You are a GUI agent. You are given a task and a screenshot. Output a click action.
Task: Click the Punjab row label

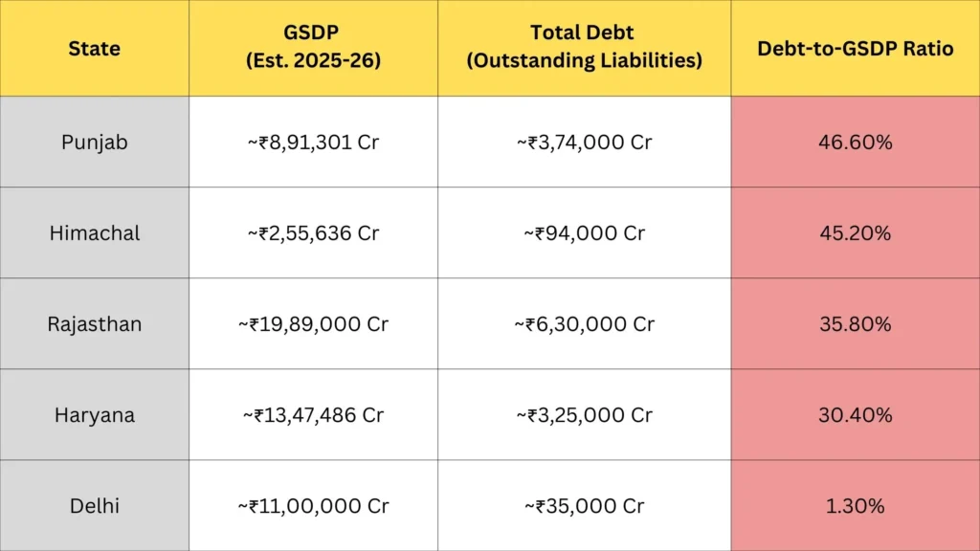coord(94,143)
